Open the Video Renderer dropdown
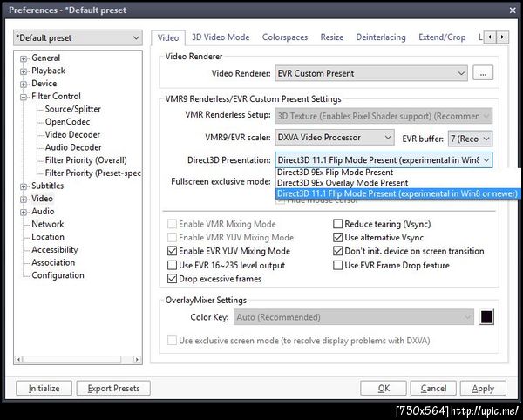This screenshot has height=420, width=523. [371, 73]
